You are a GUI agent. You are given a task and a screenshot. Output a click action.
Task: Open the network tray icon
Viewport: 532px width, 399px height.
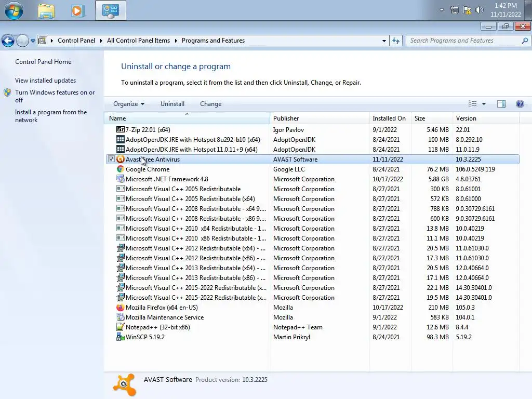[x=455, y=10]
